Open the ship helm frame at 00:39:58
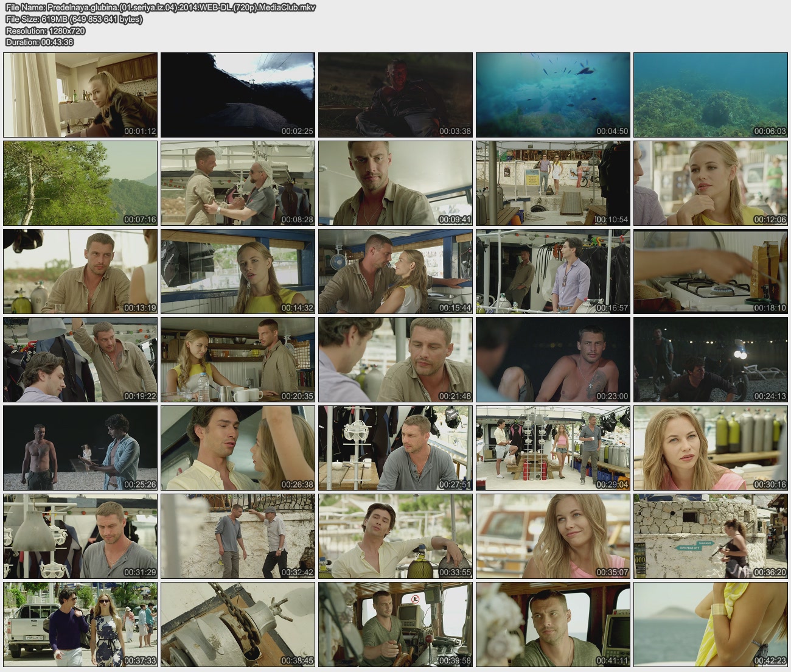The width and height of the screenshot is (791, 672). point(395,625)
